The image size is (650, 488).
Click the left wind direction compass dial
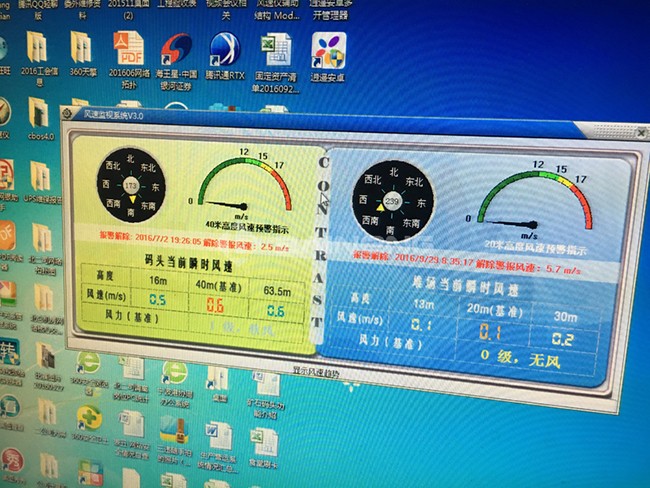pyautogui.click(x=131, y=187)
